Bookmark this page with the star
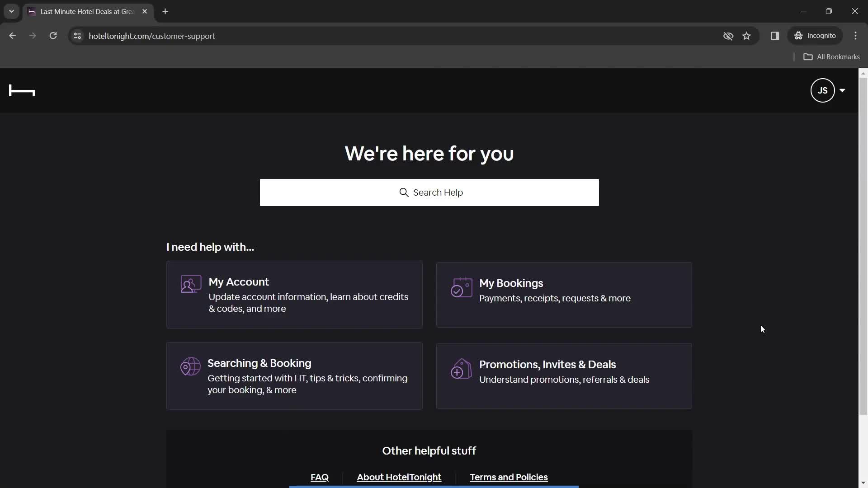The image size is (868, 488). click(746, 36)
